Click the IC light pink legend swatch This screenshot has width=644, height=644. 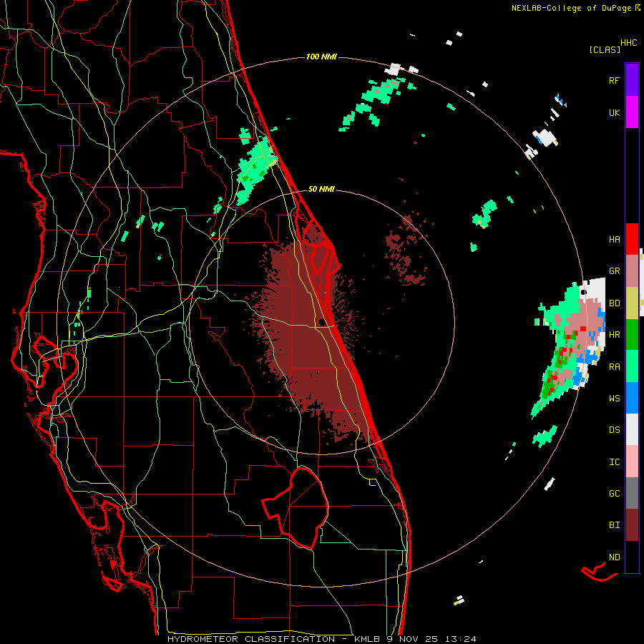click(x=632, y=462)
